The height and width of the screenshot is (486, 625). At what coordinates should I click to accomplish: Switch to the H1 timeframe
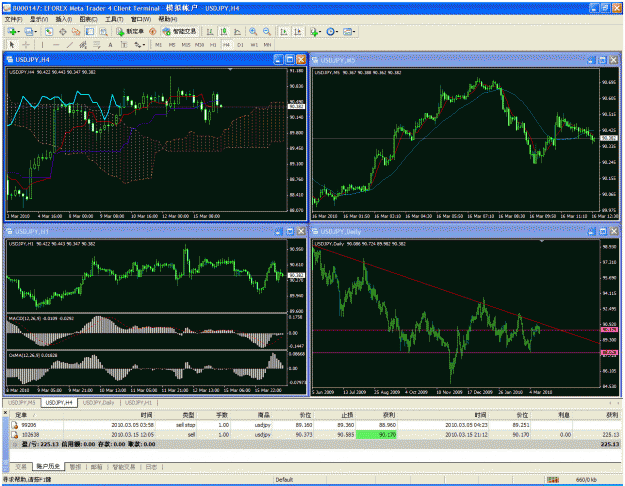coord(213,45)
